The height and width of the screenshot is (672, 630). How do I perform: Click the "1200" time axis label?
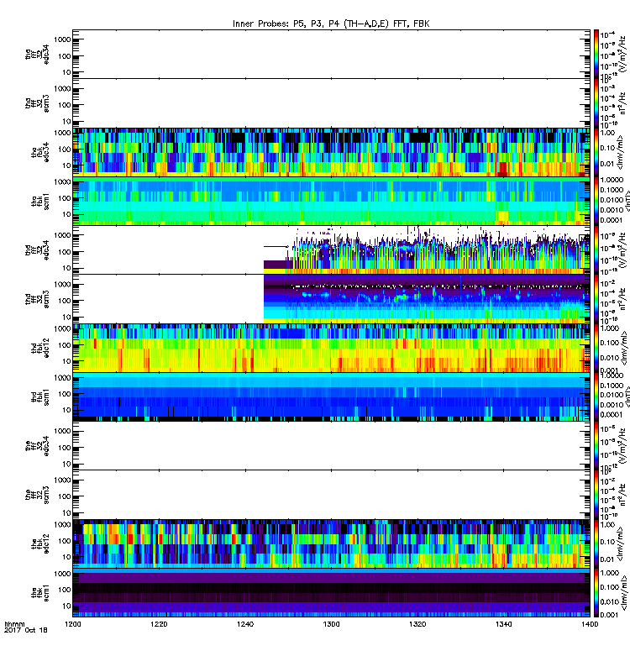[72, 624]
